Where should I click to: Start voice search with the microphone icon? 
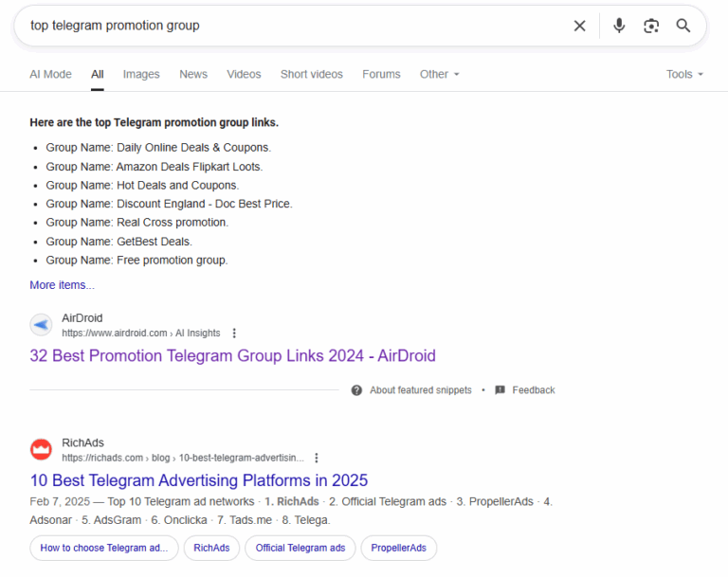click(618, 26)
